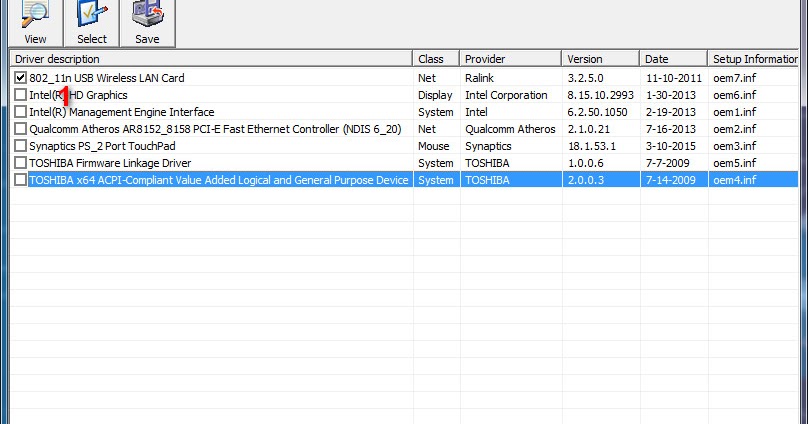
Task: Click the date 1-30-2013 cell
Action: point(671,95)
